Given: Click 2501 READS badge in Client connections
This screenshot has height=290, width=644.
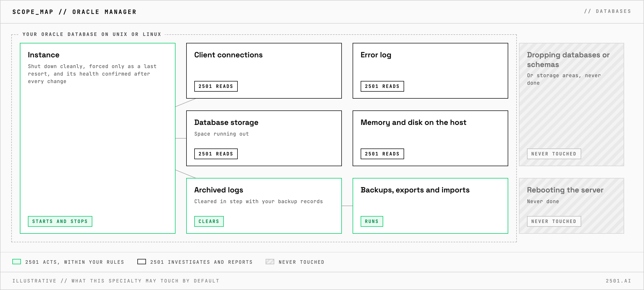Looking at the screenshot, I should (x=216, y=86).
